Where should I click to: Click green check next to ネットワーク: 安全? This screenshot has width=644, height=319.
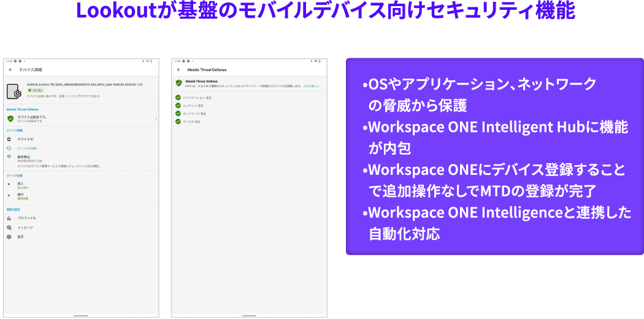tap(178, 113)
